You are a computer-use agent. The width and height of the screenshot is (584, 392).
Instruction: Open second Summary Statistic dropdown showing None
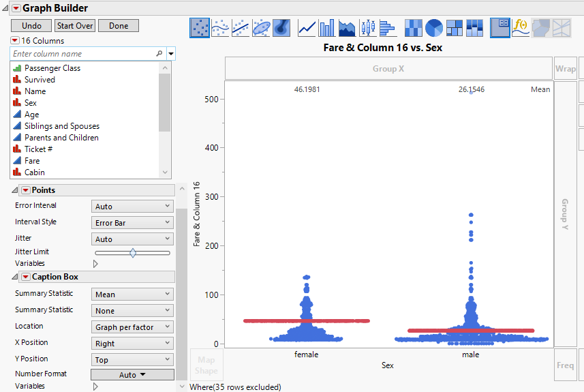132,310
